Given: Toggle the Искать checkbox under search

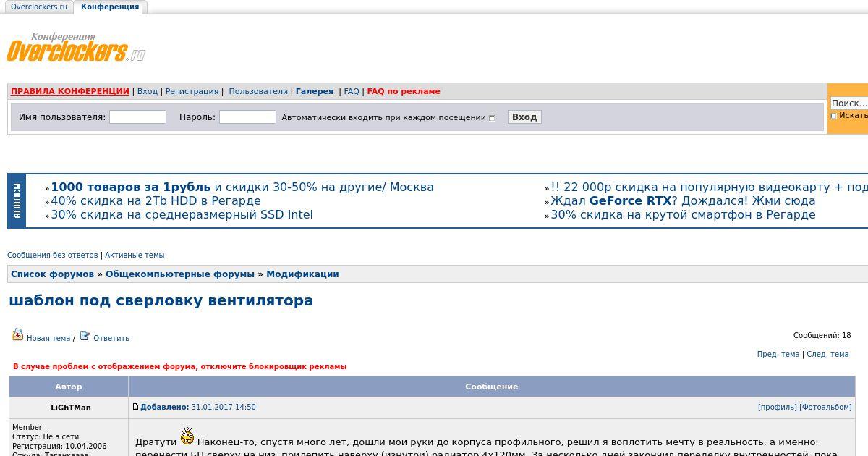Looking at the screenshot, I should click(833, 116).
